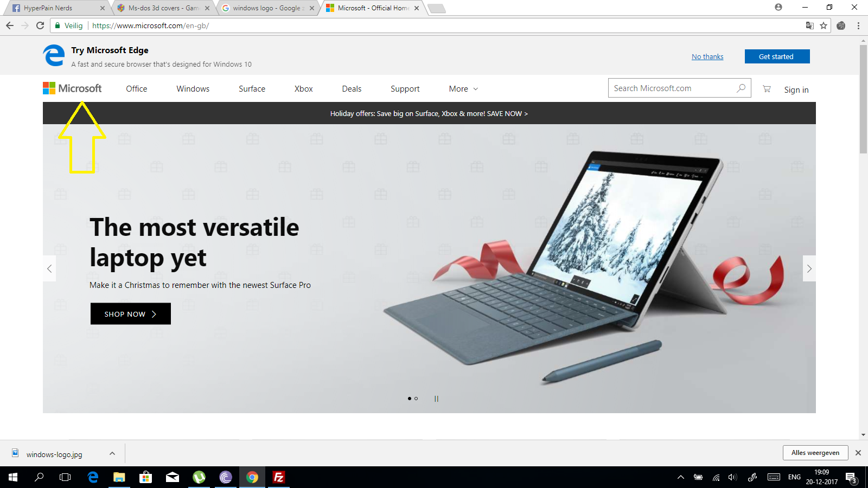Open the Holiday offers SAVE NOW link

click(429, 113)
